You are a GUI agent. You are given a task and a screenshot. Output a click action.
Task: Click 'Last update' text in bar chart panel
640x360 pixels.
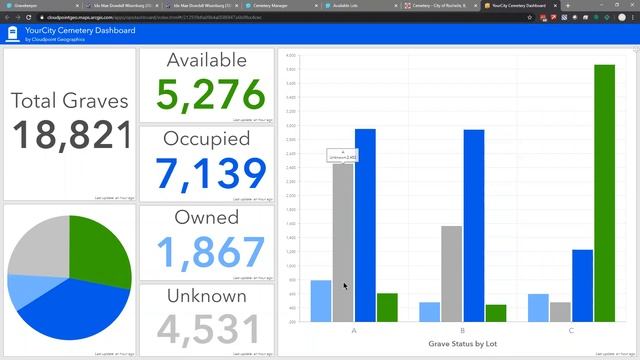point(615,354)
